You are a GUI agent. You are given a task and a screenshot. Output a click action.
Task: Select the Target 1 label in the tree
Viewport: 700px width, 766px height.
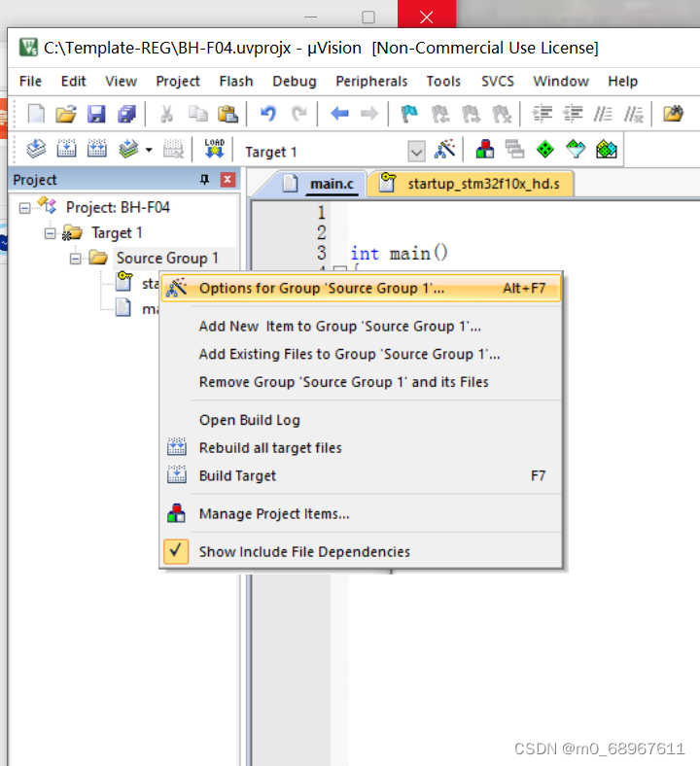[117, 233]
